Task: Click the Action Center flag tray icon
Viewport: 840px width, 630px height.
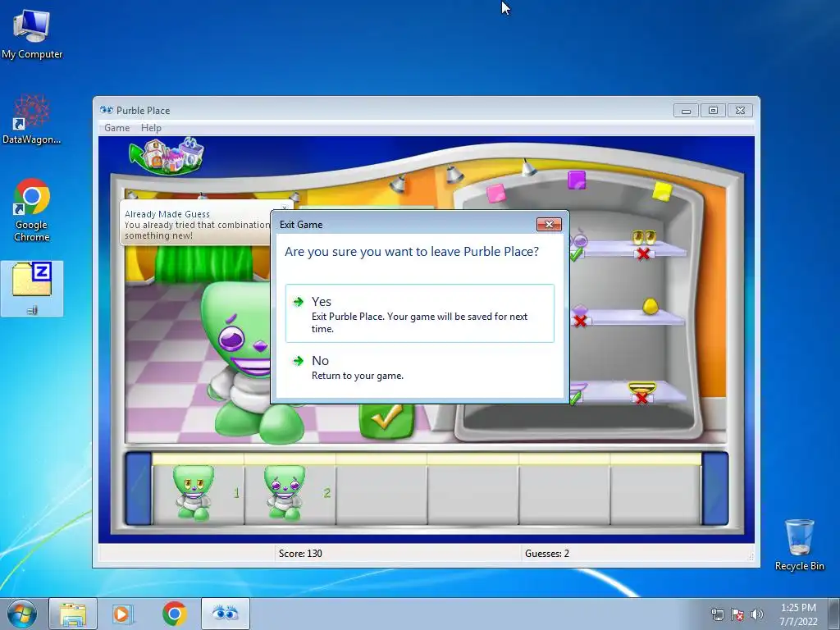Action: (737, 614)
